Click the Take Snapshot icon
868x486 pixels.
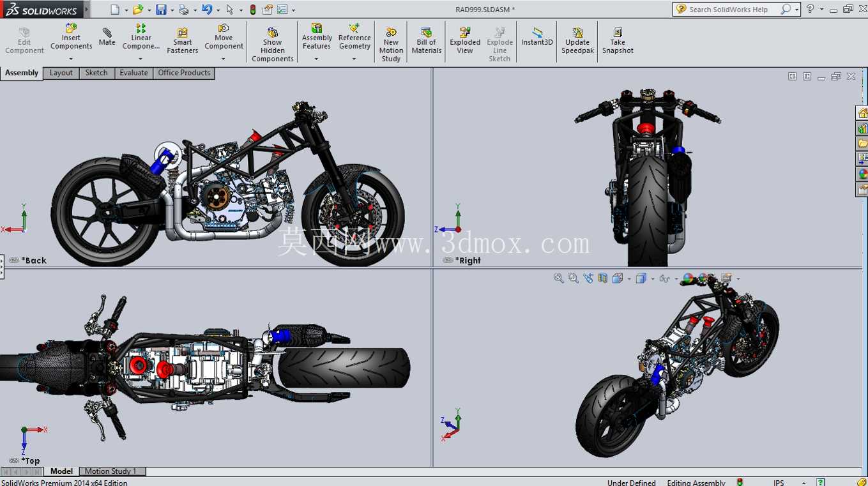pos(618,32)
